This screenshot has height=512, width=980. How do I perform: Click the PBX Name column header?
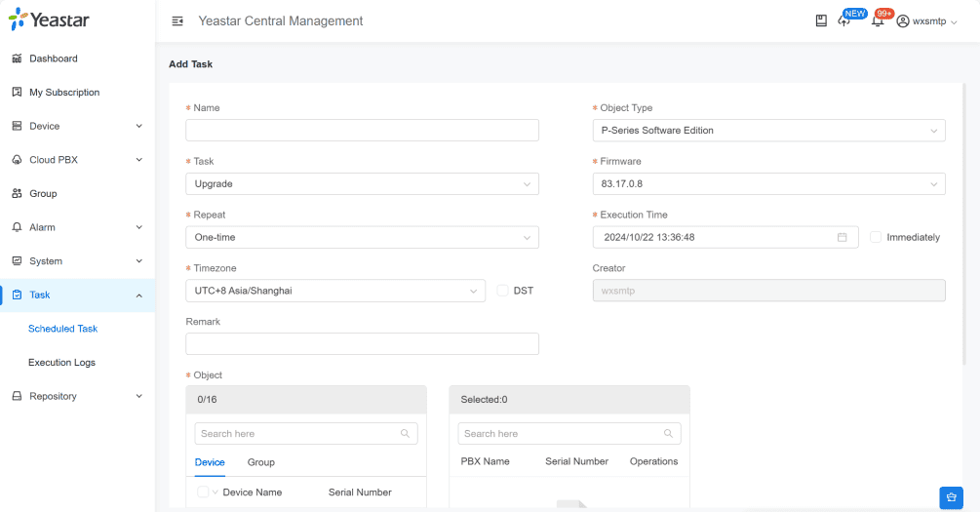(x=485, y=461)
